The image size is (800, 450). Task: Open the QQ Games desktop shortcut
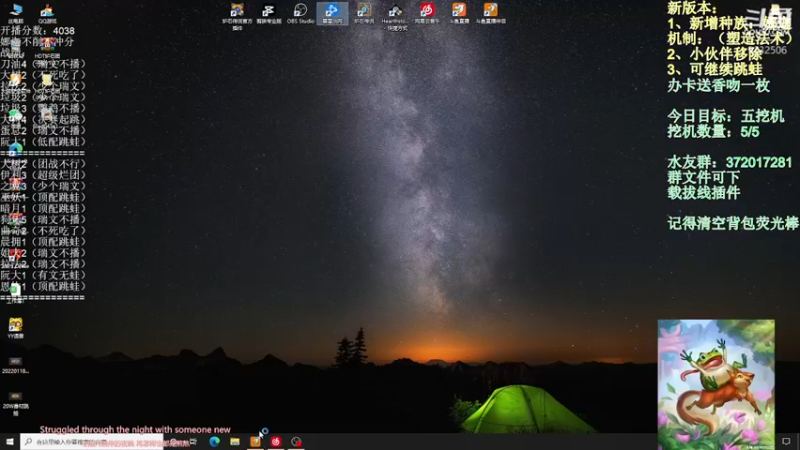pyautogui.click(x=47, y=12)
